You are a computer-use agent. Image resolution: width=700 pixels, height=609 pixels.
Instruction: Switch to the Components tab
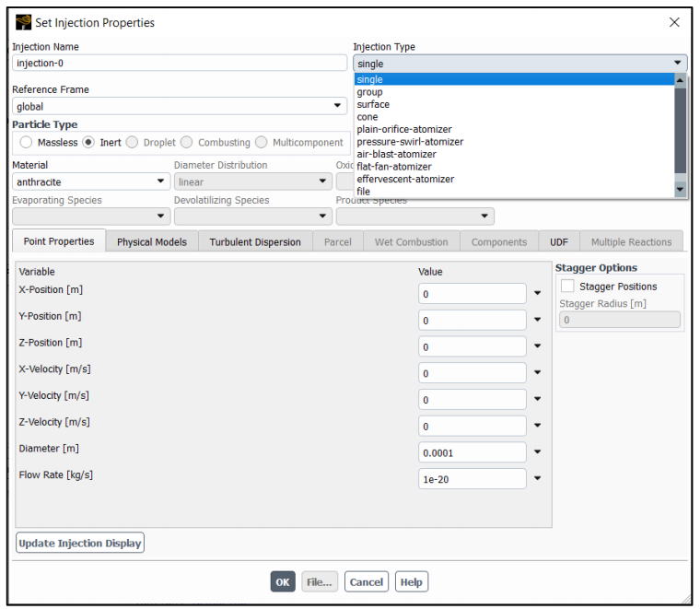pyautogui.click(x=499, y=242)
